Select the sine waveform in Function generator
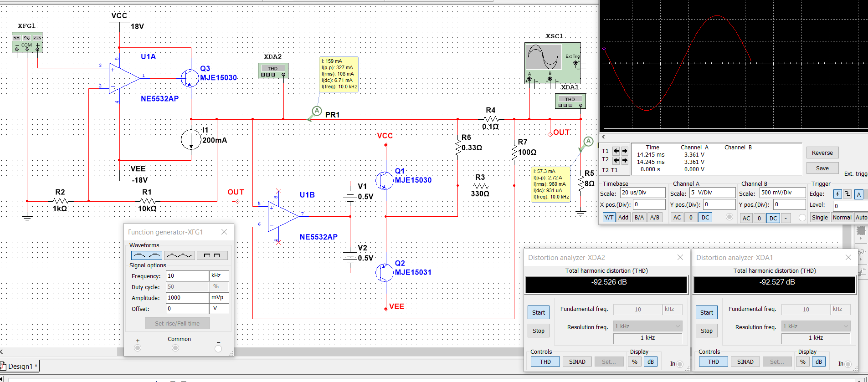 click(146, 255)
